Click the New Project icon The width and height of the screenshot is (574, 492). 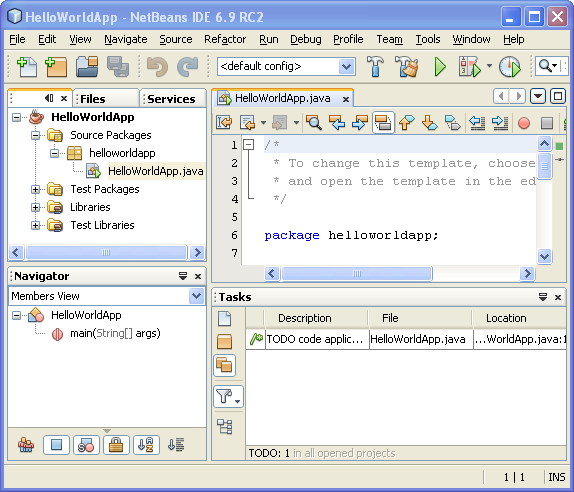(x=56, y=67)
